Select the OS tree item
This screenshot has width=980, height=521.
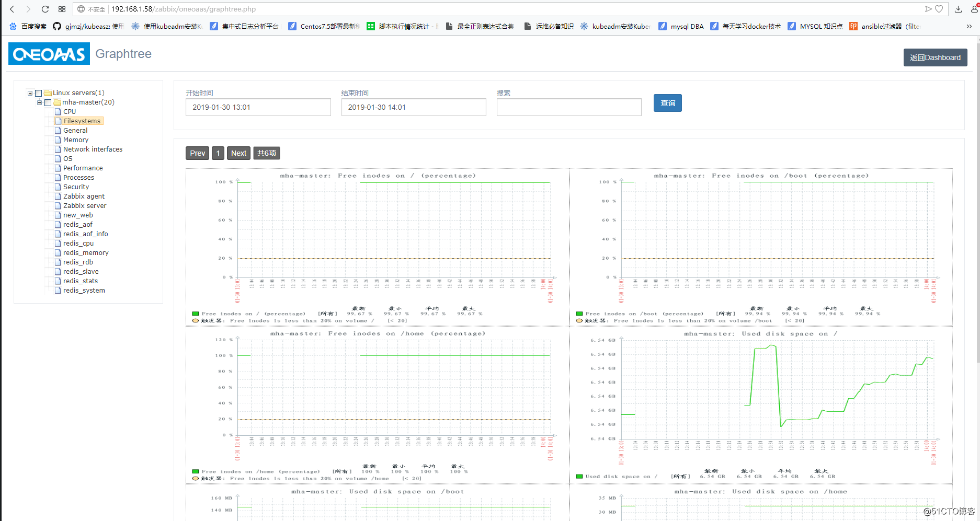point(68,159)
